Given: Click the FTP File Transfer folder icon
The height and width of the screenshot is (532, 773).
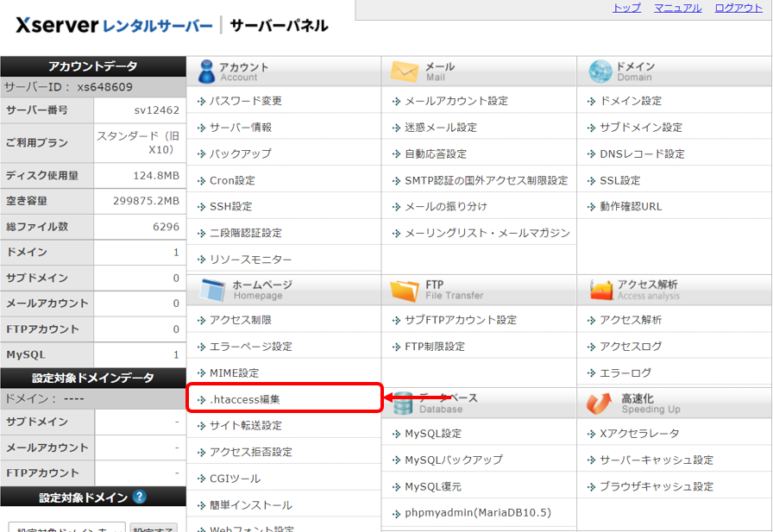Looking at the screenshot, I should (404, 290).
